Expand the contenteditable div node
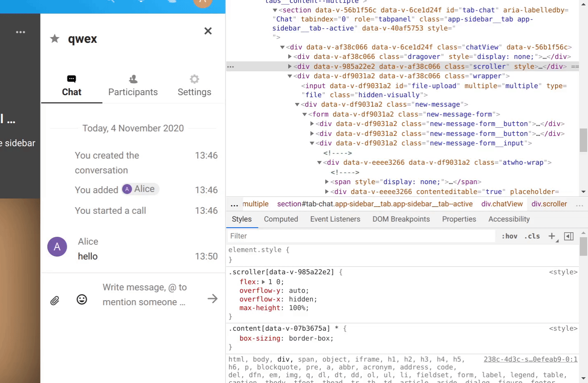The height and width of the screenshot is (383, 588). point(327,192)
